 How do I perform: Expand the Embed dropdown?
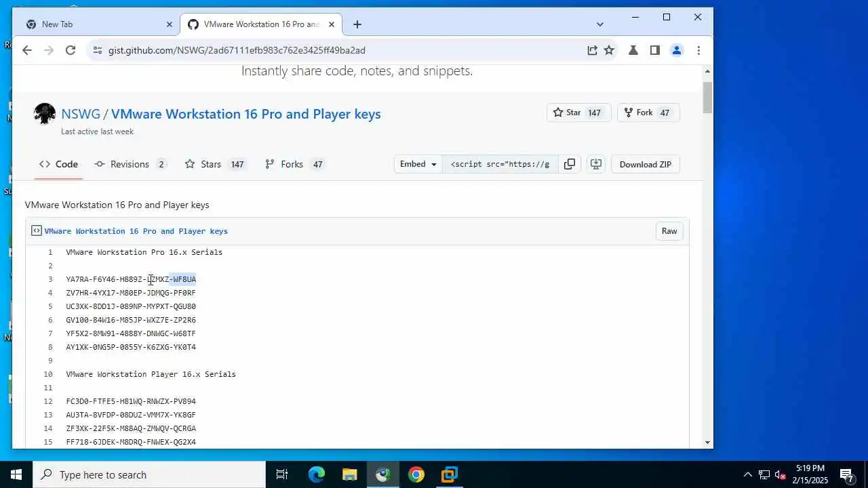(x=418, y=164)
